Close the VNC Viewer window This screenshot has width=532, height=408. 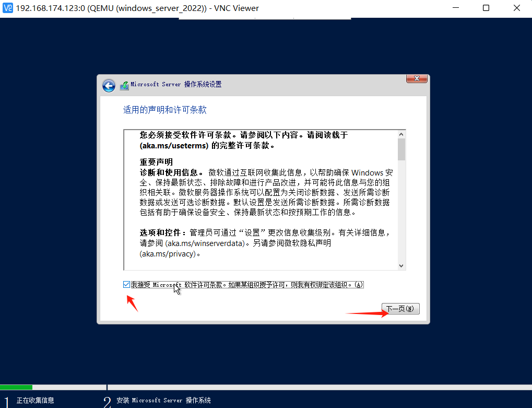517,8
